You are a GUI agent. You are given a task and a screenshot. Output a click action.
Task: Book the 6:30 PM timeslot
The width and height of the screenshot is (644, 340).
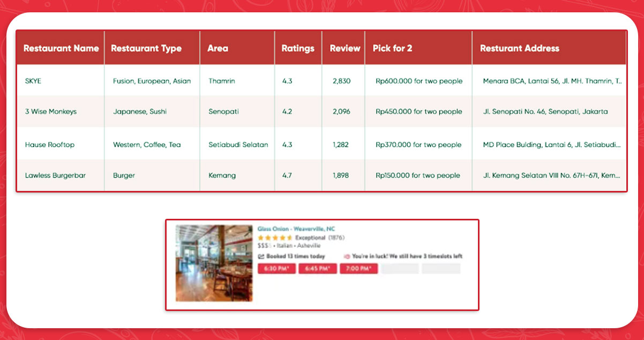277,269
